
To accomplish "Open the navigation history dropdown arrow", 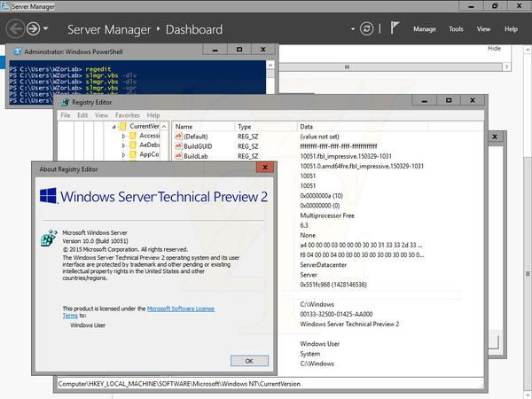I will point(46,28).
